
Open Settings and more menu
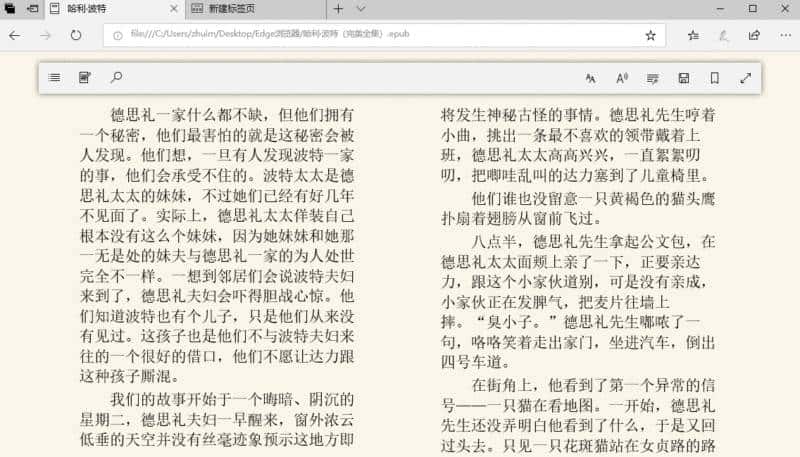pyautogui.click(x=786, y=35)
